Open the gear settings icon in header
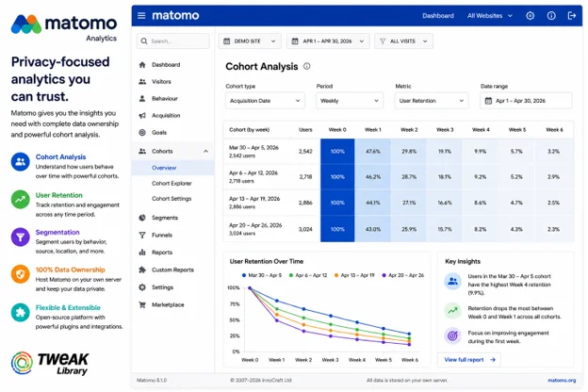Screen dimensions: 588x392 pyautogui.click(x=530, y=15)
